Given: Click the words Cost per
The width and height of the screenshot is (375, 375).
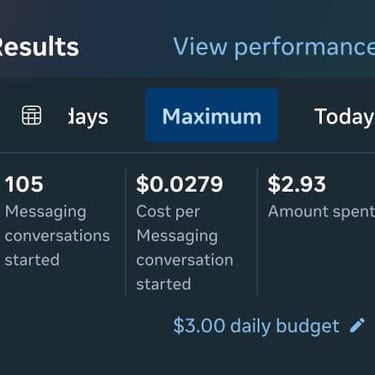Looking at the screenshot, I should point(168,212).
